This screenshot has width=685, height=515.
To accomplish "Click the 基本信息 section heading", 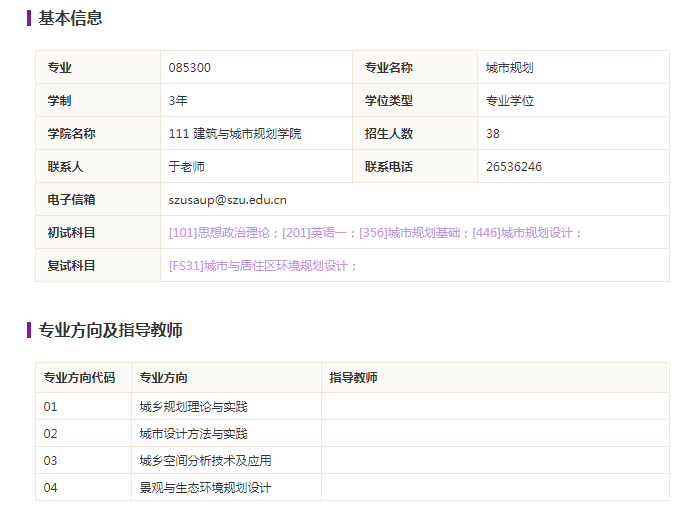I will 70,18.
